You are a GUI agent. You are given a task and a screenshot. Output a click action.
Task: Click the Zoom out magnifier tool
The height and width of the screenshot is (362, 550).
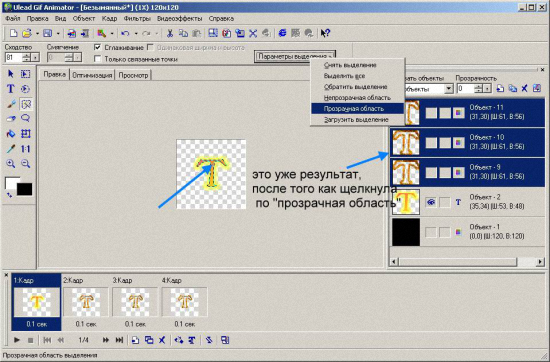[x=26, y=164]
